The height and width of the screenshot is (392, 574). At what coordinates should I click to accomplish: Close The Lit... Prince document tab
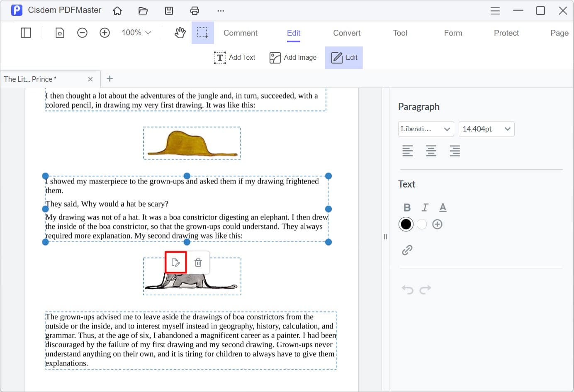(90, 79)
